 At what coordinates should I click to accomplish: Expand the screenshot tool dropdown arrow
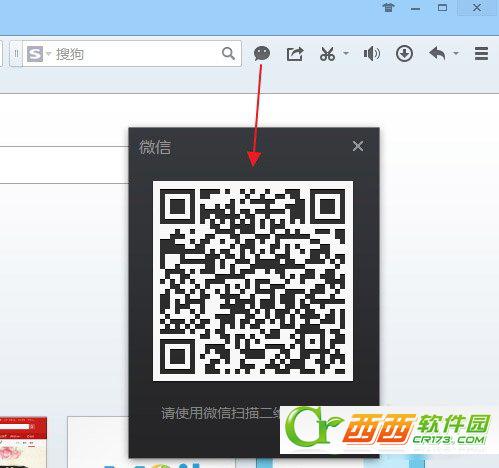pyautogui.click(x=346, y=53)
